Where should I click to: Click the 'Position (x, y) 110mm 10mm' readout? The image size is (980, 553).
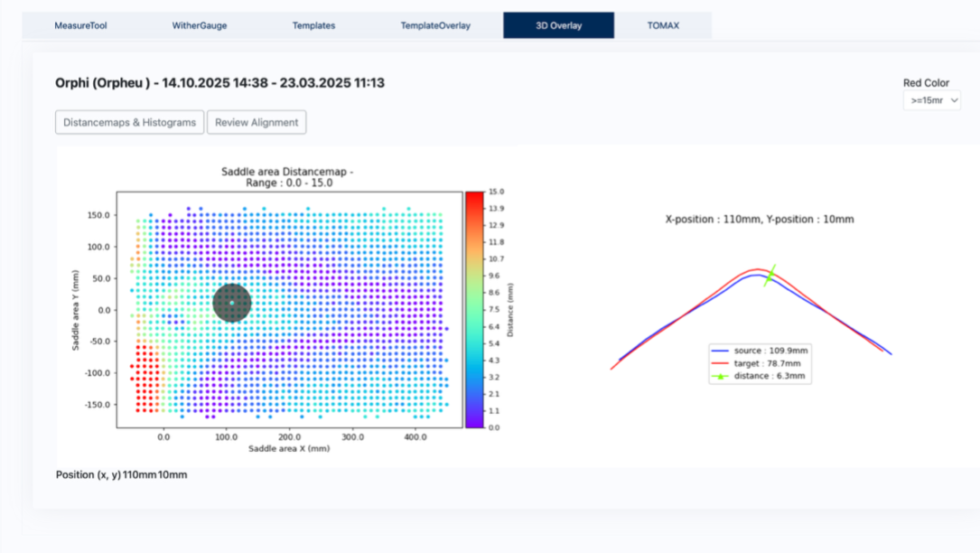tap(122, 474)
